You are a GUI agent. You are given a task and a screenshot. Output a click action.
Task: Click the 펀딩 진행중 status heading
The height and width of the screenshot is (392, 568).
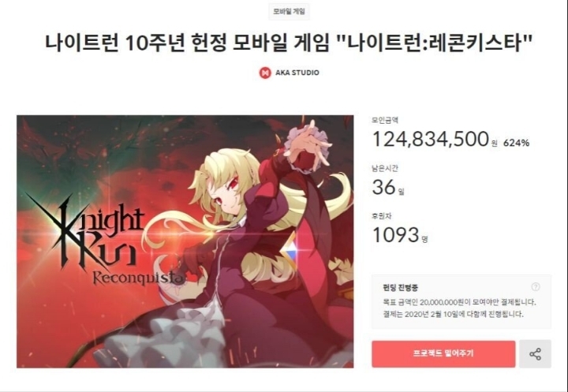pyautogui.click(x=400, y=288)
